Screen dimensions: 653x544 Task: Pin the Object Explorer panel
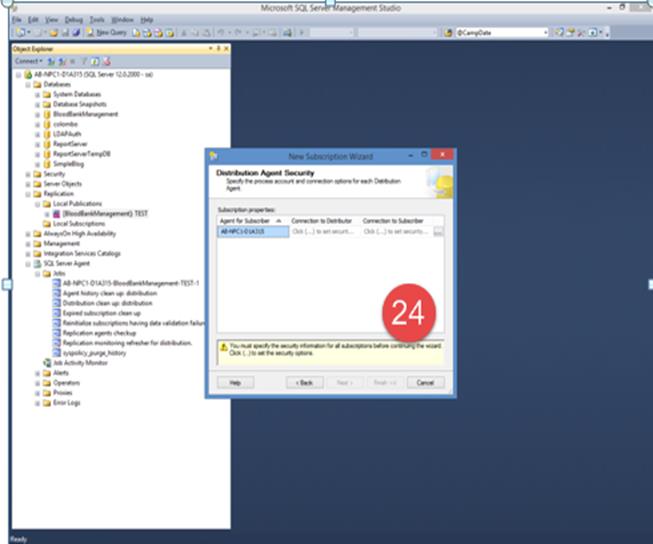coord(218,49)
